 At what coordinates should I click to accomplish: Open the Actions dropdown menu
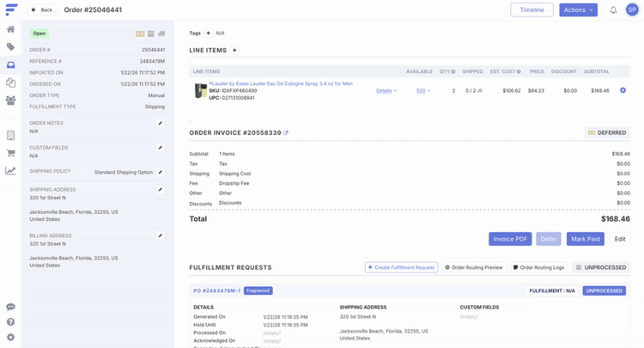[578, 10]
